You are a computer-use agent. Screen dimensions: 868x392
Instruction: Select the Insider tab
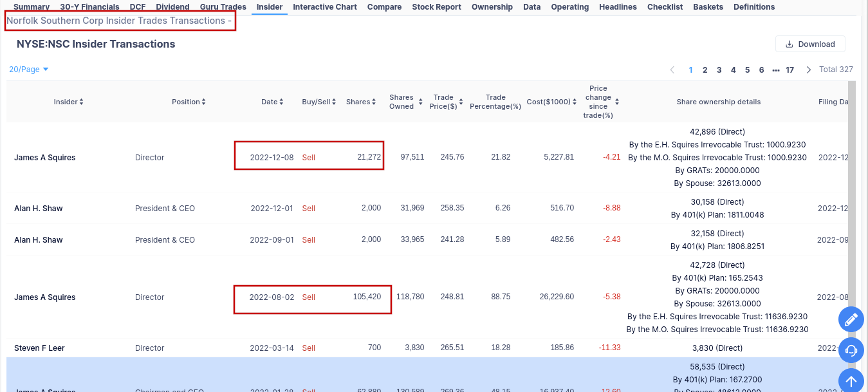coord(270,7)
